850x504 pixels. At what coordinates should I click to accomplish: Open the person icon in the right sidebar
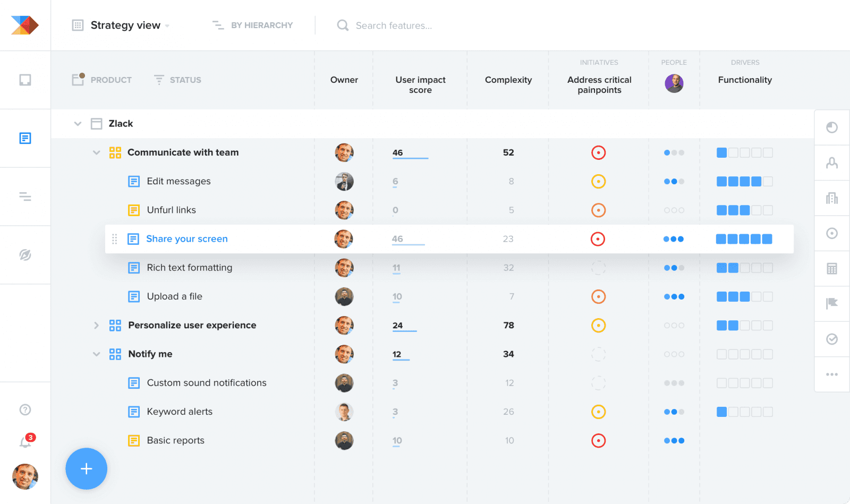831,163
